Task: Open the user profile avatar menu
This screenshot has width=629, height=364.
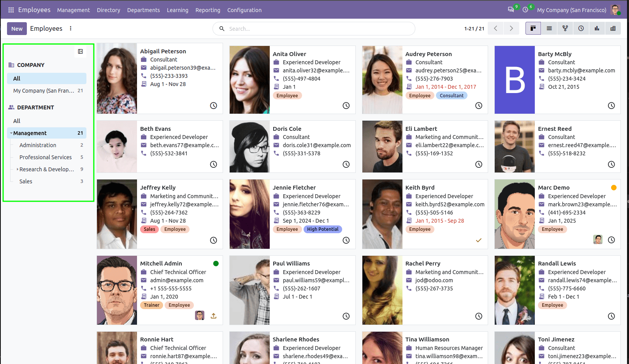Action: click(615, 10)
